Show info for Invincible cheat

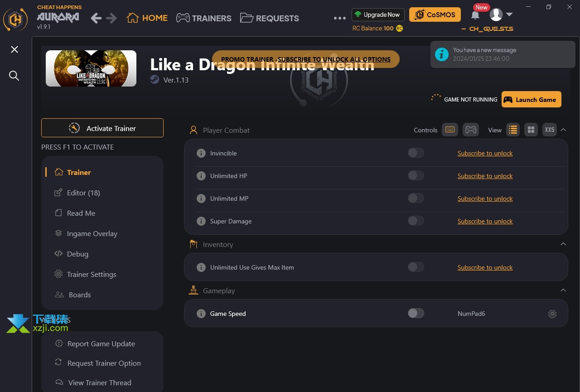201,153
